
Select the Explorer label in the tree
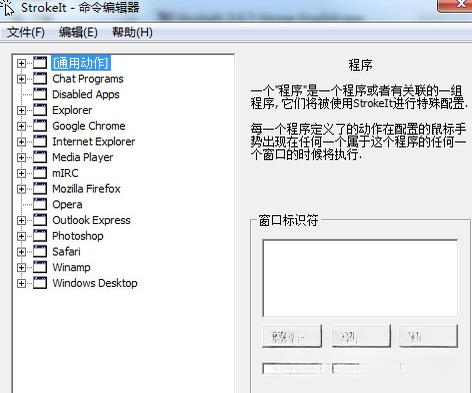pyautogui.click(x=72, y=110)
